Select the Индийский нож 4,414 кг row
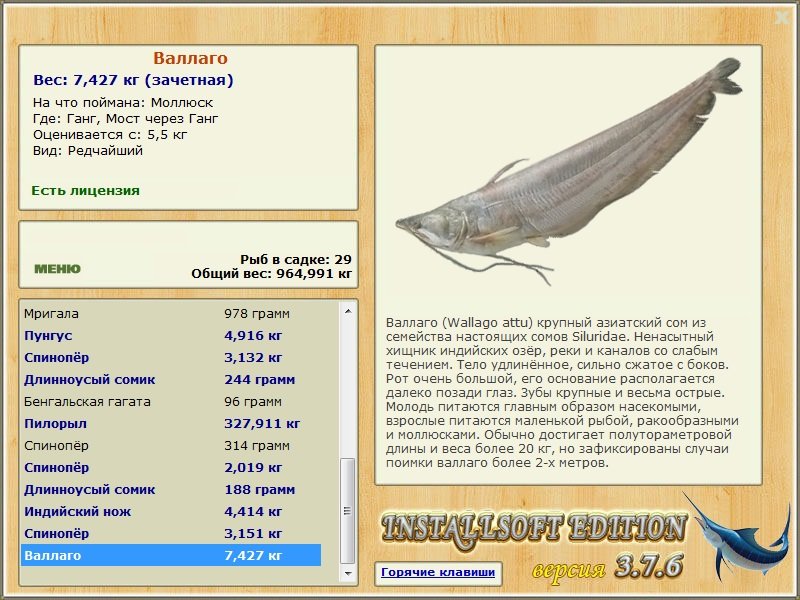800x600 pixels. 171,511
